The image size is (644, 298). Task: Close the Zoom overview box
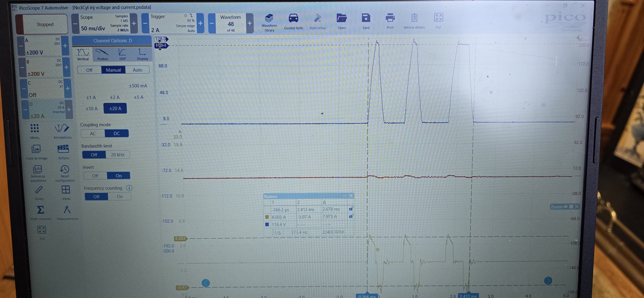coord(577,207)
